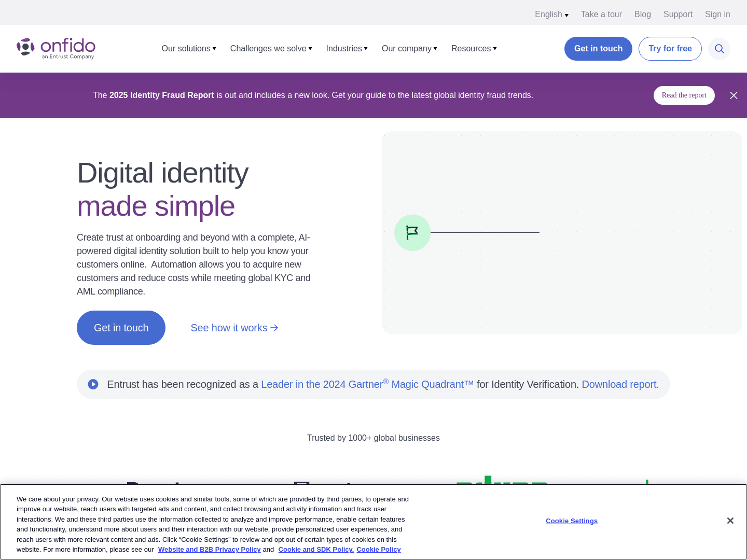The height and width of the screenshot is (560, 747).
Task: Click the green flag icon in the hero illustration
Action: click(x=412, y=232)
